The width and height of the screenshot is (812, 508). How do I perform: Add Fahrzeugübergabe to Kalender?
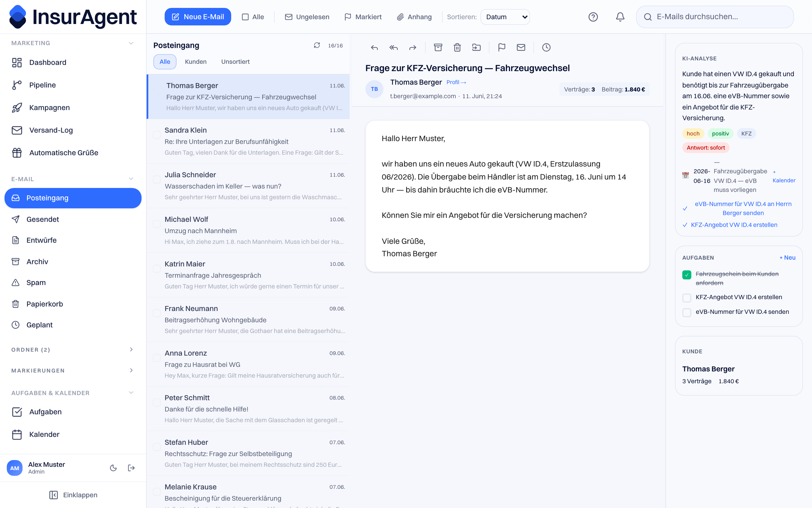pyautogui.click(x=784, y=176)
